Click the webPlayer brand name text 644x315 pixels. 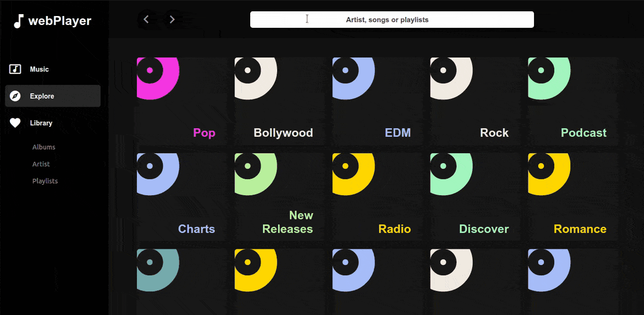pos(60,21)
